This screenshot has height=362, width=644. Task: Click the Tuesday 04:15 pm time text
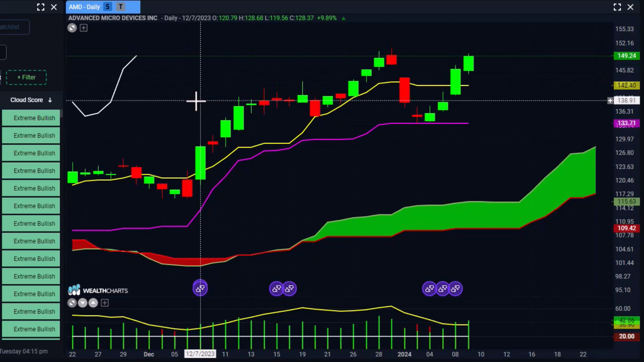[x=24, y=351]
